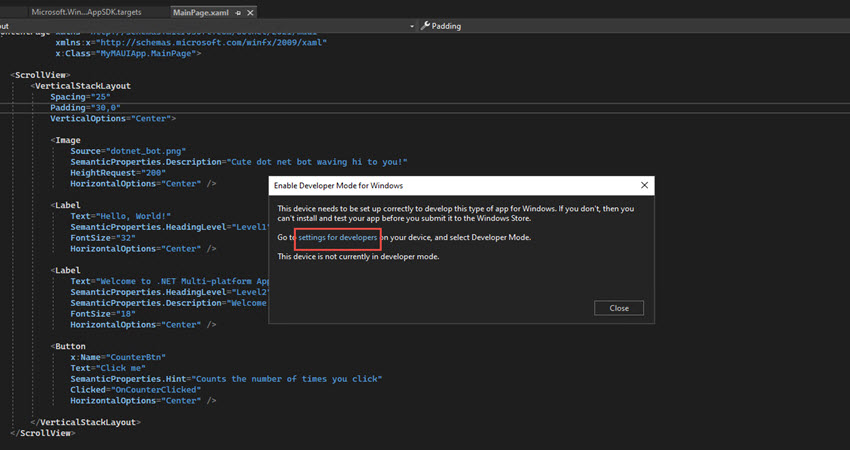Place cursor on Spacing="25" attribute
Image resolution: width=850 pixels, height=450 pixels.
coord(79,97)
